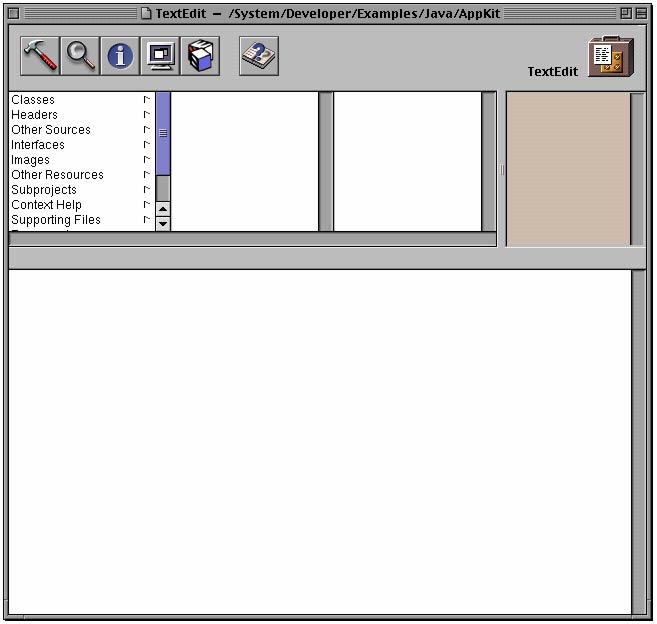The image size is (657, 624).
Task: Click the document icon in title bar
Action: tap(146, 13)
